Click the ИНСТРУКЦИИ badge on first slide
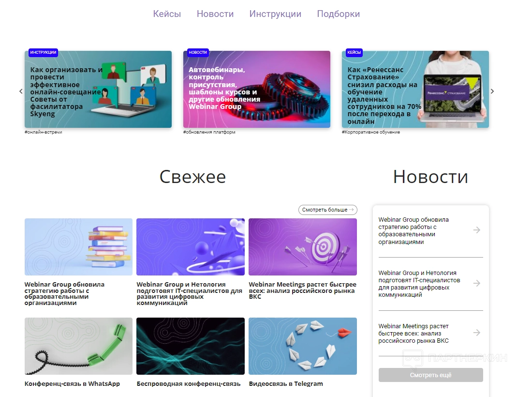 point(43,52)
